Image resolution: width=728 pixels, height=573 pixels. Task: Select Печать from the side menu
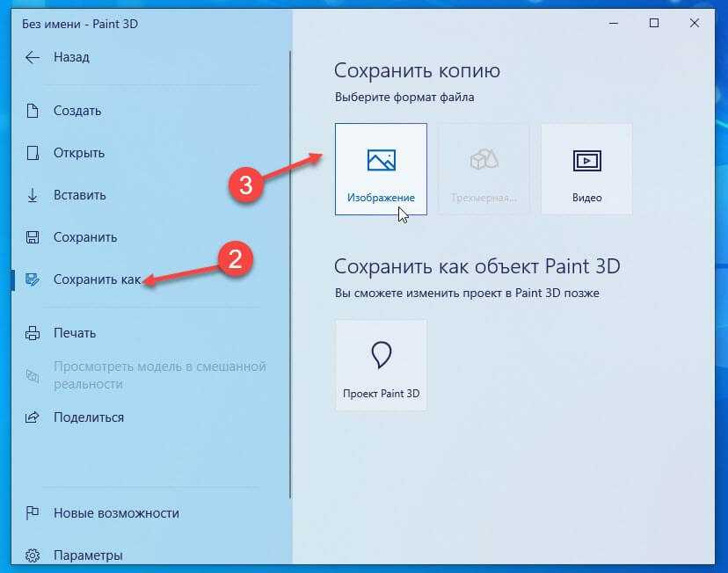(74, 333)
